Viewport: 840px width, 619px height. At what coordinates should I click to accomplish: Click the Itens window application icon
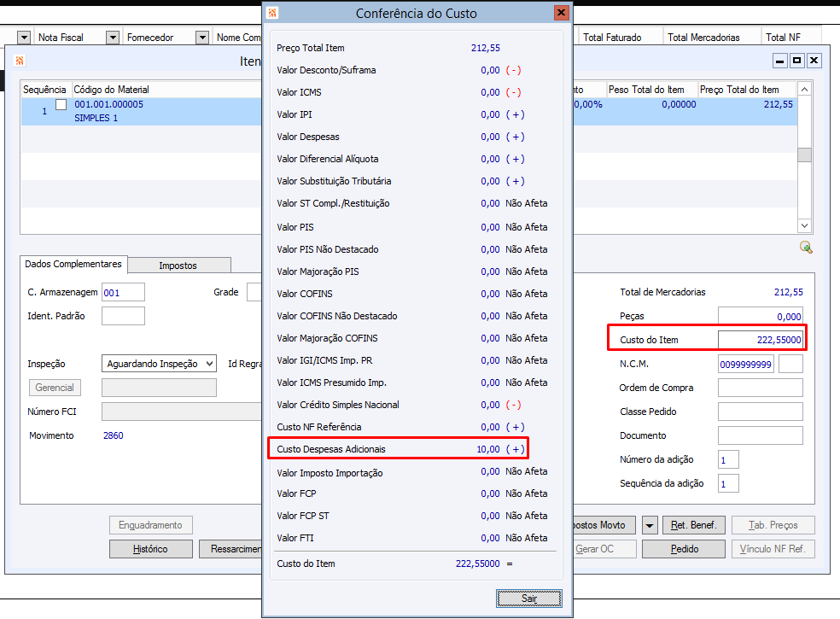click(20, 61)
